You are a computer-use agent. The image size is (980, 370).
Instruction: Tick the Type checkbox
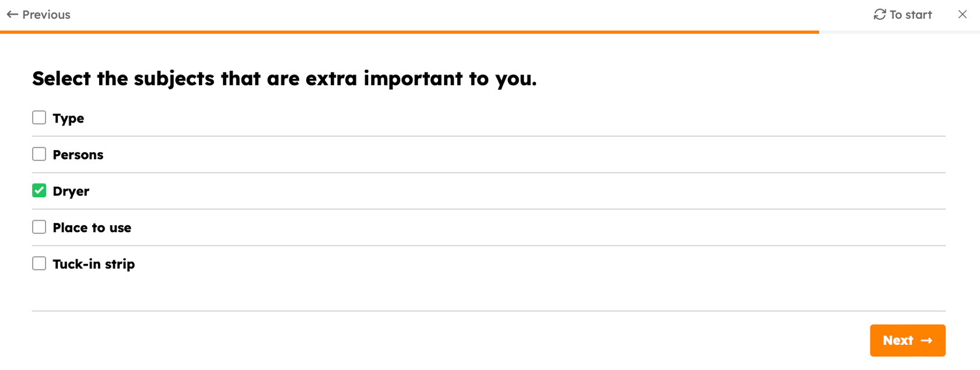tap(39, 117)
